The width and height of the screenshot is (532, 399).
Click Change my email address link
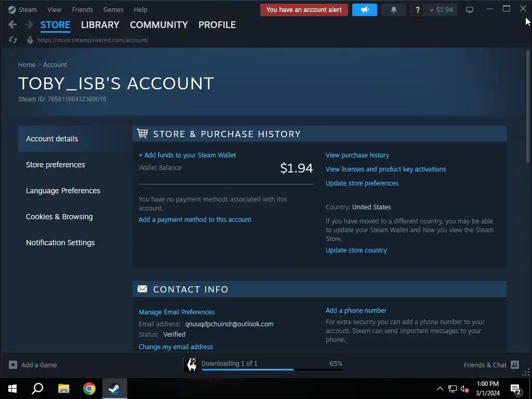click(x=176, y=347)
